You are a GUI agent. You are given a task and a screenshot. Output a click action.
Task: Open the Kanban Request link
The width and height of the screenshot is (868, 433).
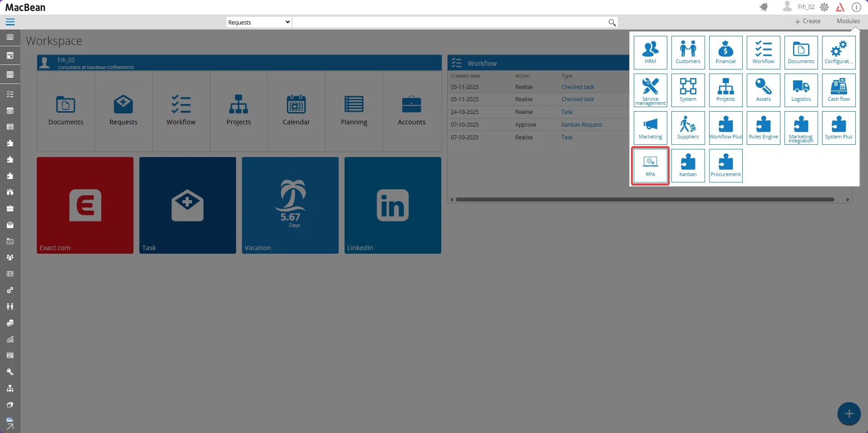[x=582, y=125]
